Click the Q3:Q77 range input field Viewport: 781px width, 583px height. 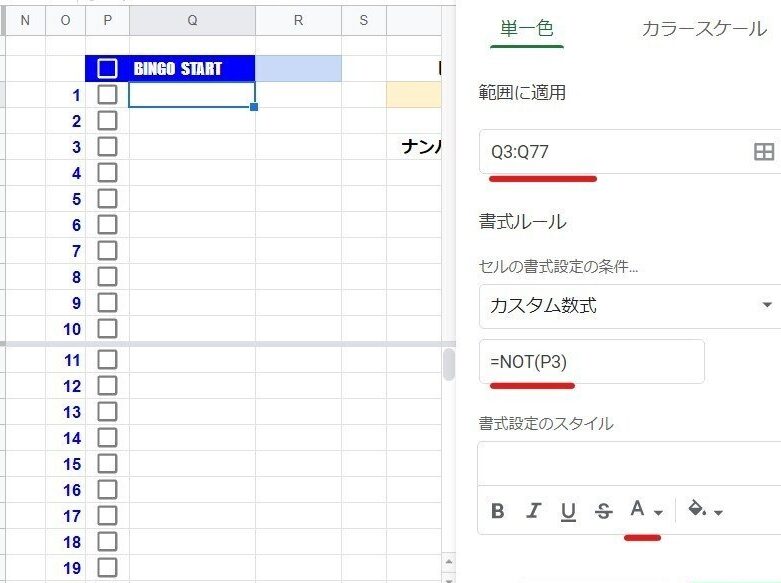point(610,152)
